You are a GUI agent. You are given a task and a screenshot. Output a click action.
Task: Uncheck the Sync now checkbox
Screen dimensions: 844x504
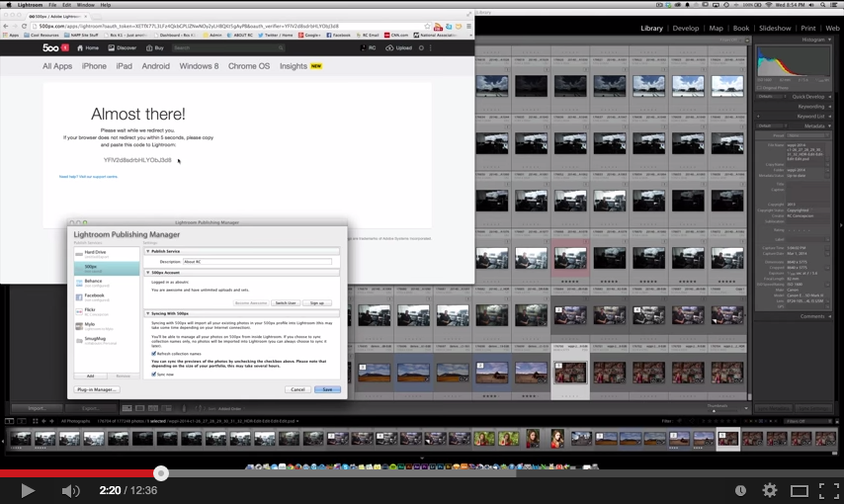(154, 374)
